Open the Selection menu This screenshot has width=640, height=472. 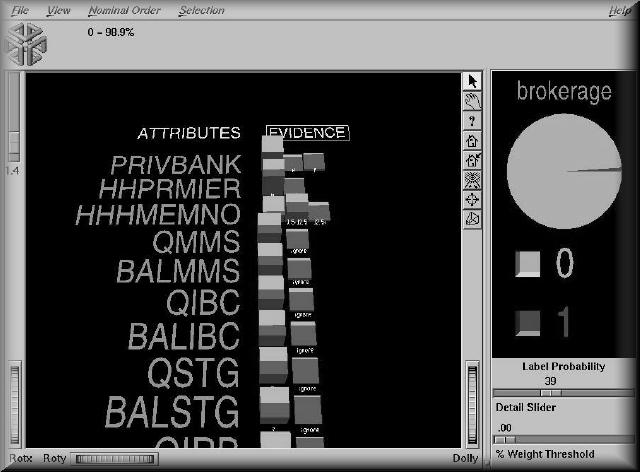[x=201, y=10]
